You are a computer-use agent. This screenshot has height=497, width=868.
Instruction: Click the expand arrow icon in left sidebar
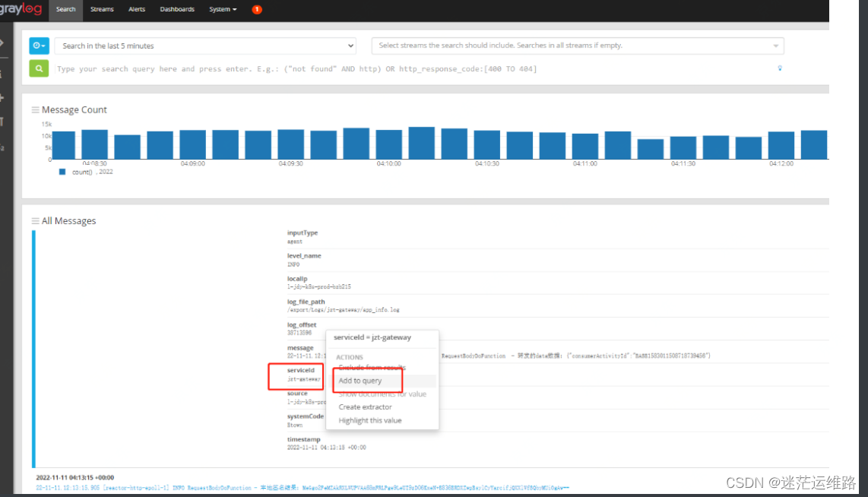[x=2, y=43]
